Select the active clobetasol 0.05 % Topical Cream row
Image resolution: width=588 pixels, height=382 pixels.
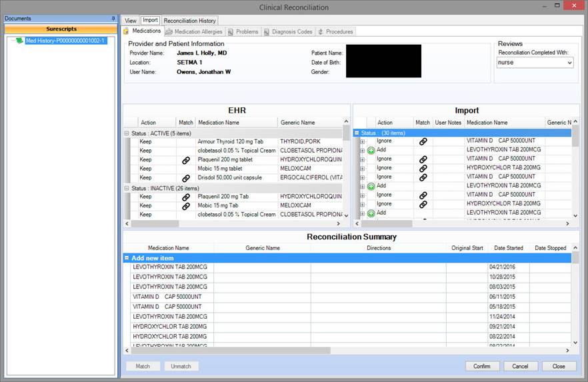236,151
